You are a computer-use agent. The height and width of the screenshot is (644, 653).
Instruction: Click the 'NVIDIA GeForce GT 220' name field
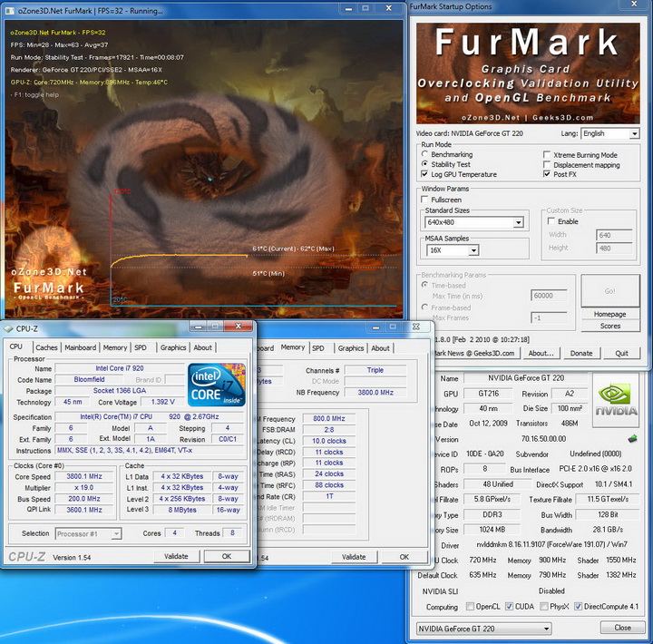[526, 378]
